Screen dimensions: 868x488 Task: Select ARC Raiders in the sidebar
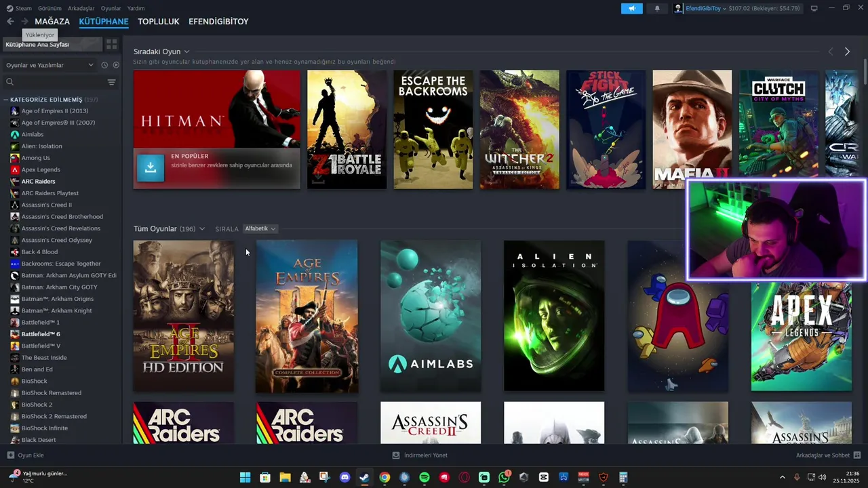(38, 182)
